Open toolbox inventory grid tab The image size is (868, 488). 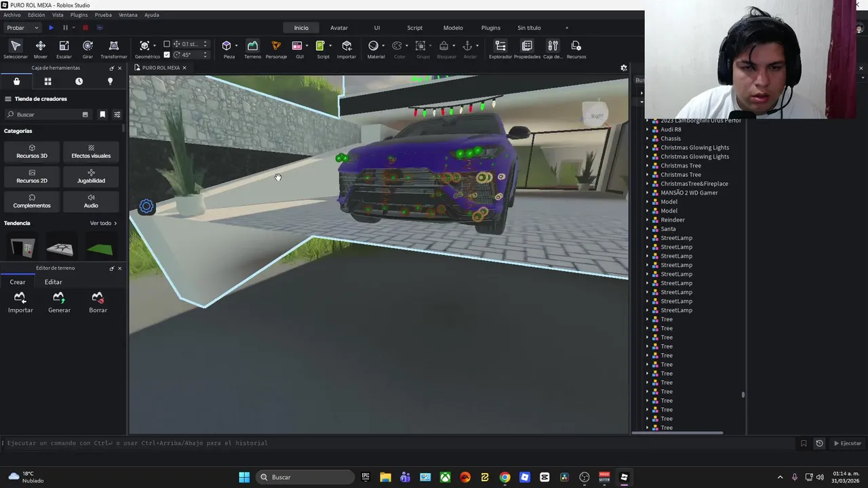pyautogui.click(x=47, y=81)
